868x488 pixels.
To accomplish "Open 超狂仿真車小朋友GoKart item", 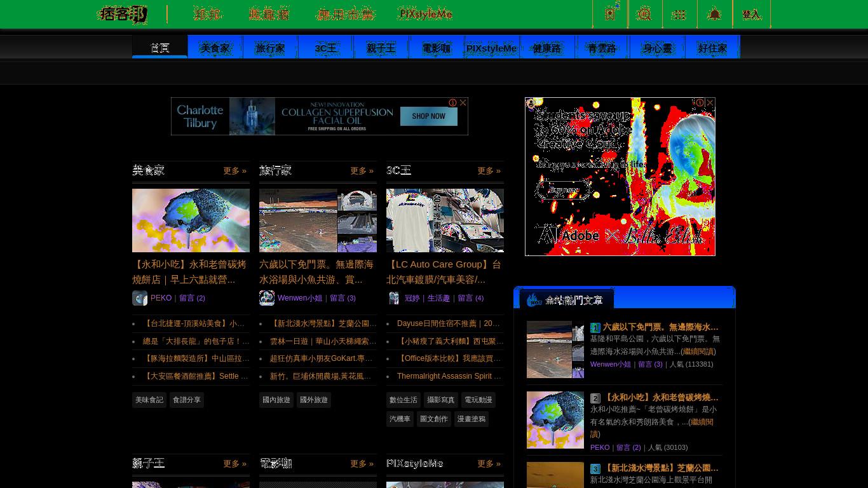I will (x=322, y=358).
